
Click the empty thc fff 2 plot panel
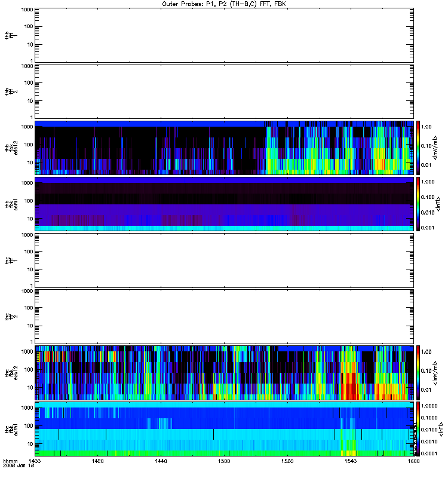225,317
